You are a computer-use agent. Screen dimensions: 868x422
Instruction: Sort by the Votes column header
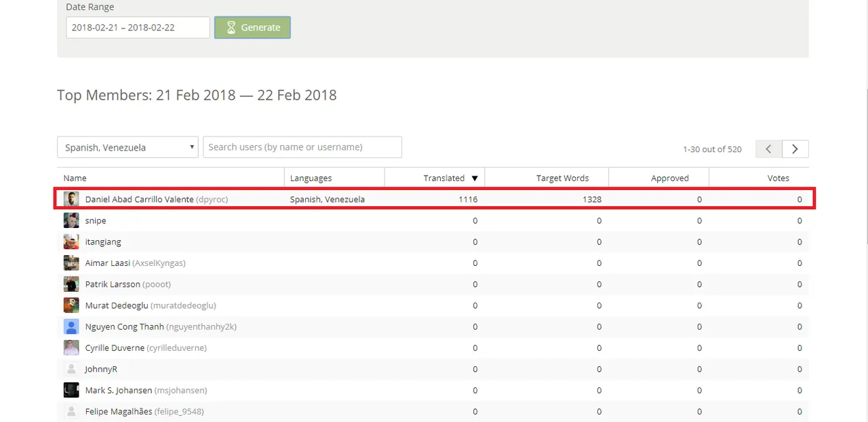pos(778,178)
